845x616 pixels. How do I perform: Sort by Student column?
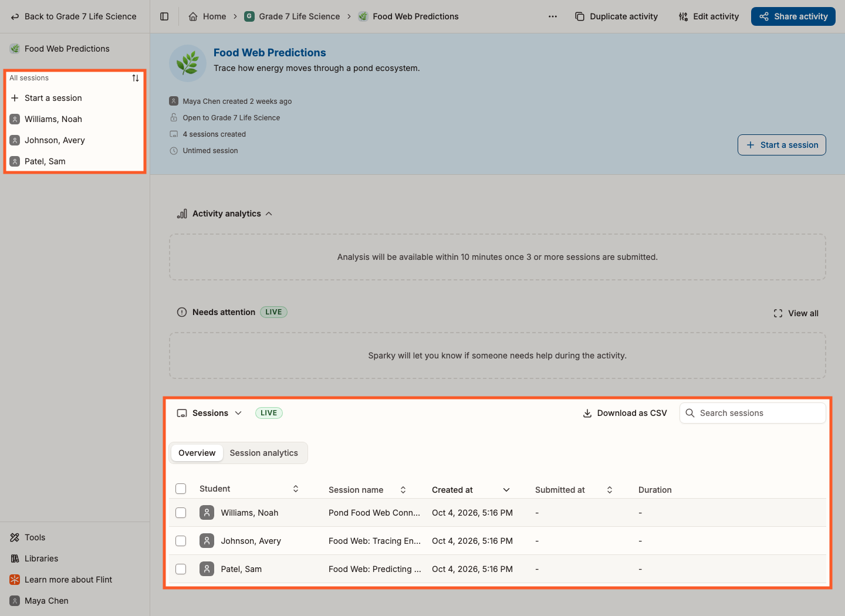click(x=296, y=489)
